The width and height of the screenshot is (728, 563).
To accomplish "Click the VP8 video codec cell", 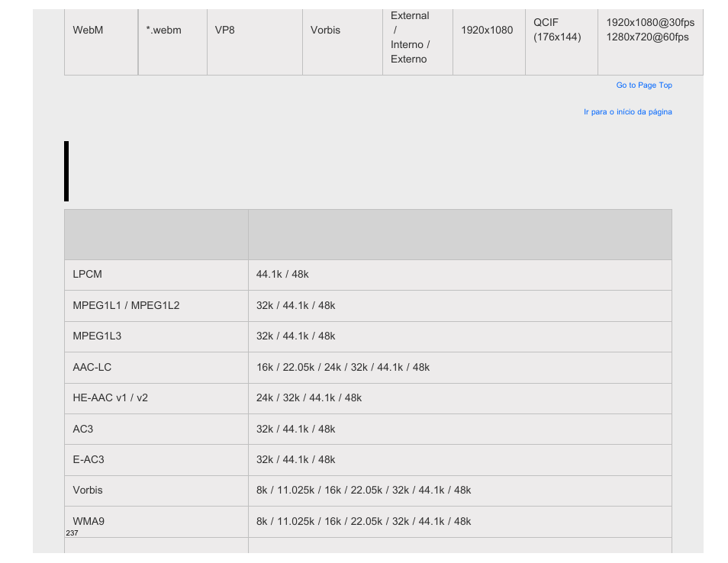I will pyautogui.click(x=255, y=42).
